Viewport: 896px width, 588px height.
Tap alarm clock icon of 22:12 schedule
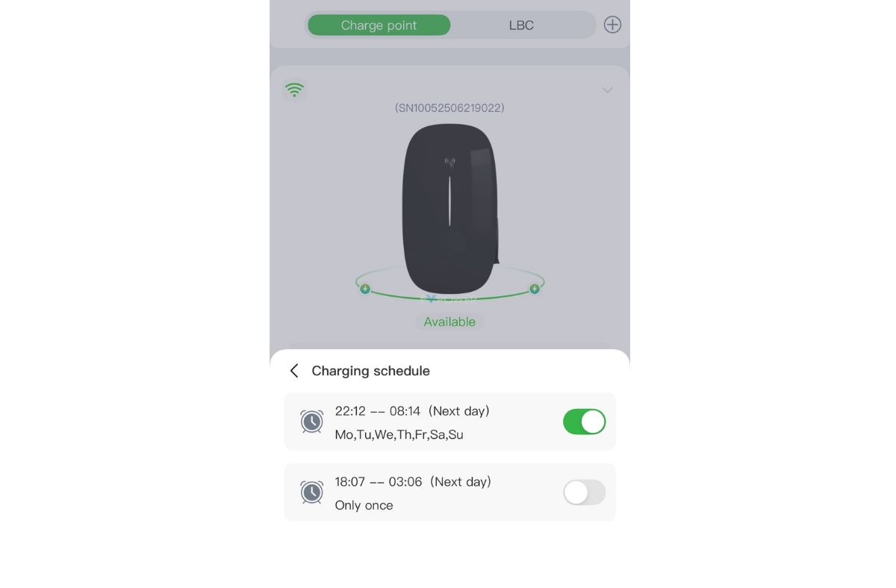click(x=312, y=421)
